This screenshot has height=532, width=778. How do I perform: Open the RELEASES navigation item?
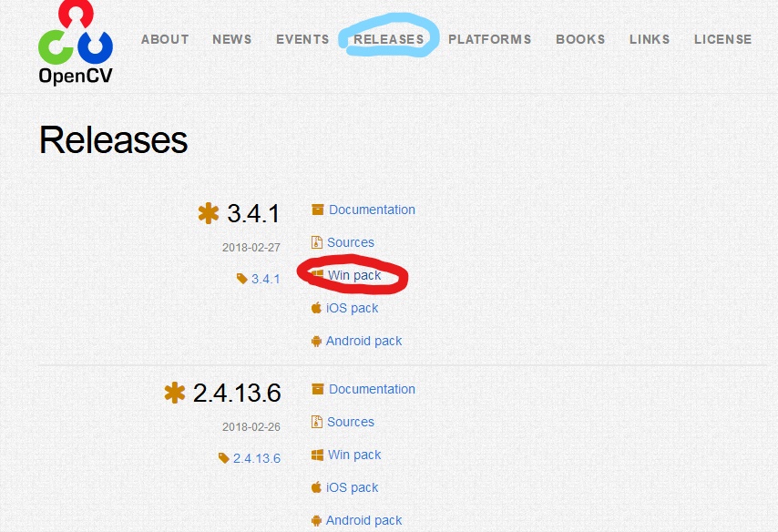[388, 39]
